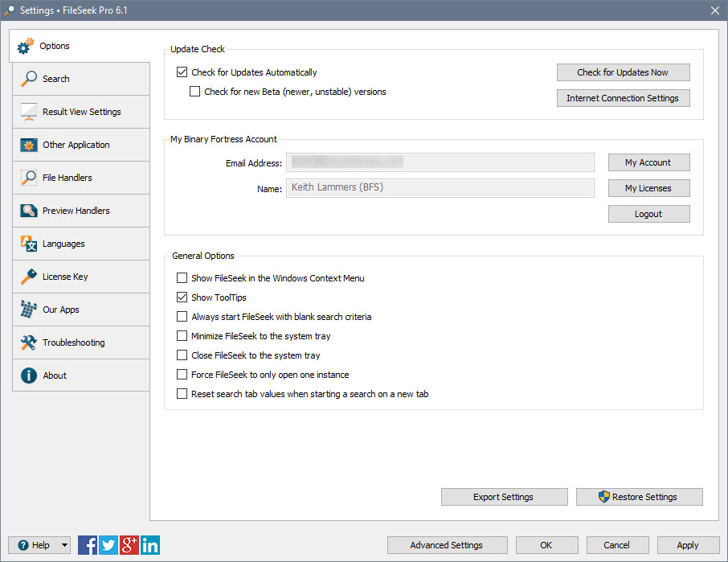This screenshot has width=728, height=562.
Task: Click the presentation icon beside Result View Settings
Action: [29, 112]
